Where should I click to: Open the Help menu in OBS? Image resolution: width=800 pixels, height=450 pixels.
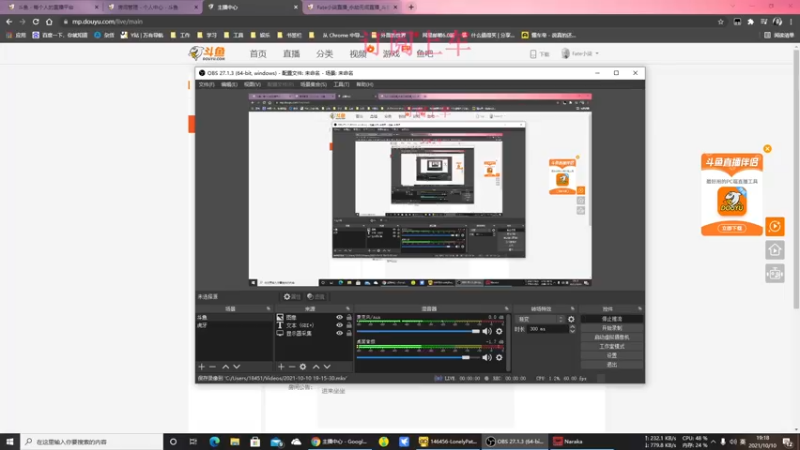point(364,84)
